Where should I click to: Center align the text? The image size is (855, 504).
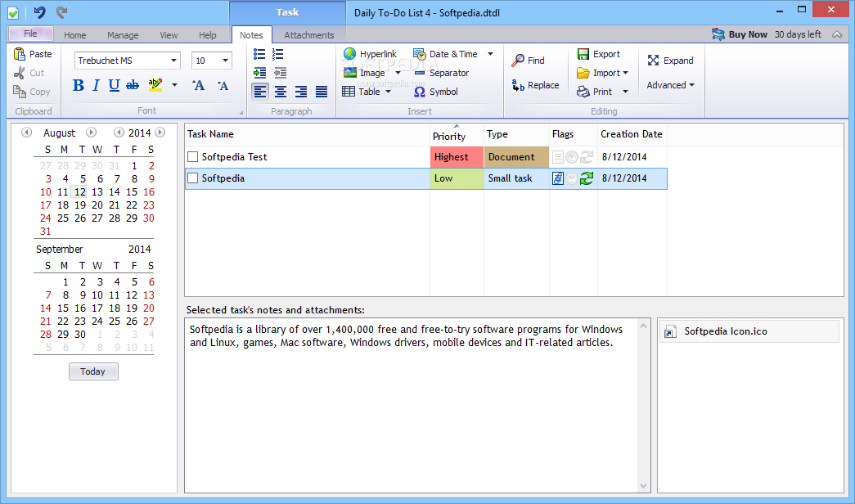(281, 92)
